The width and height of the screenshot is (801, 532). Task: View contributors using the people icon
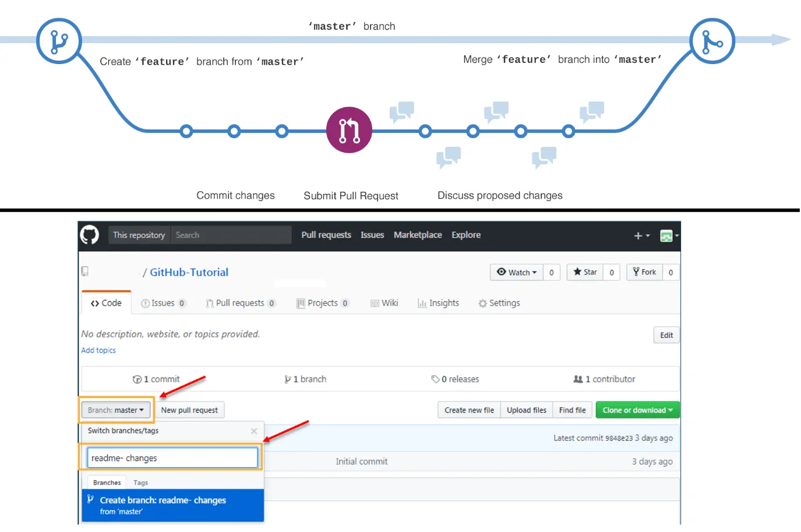point(577,379)
